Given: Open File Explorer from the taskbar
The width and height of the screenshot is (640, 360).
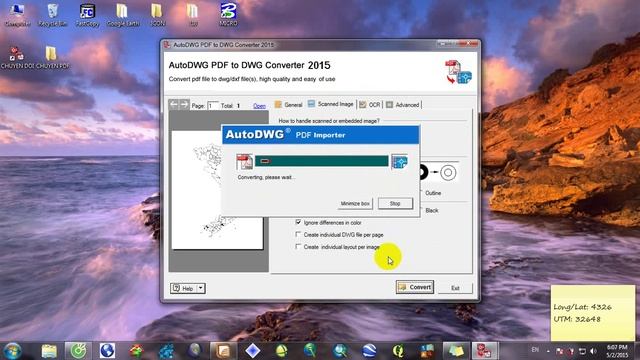Looking at the screenshot, I should coord(49,351).
